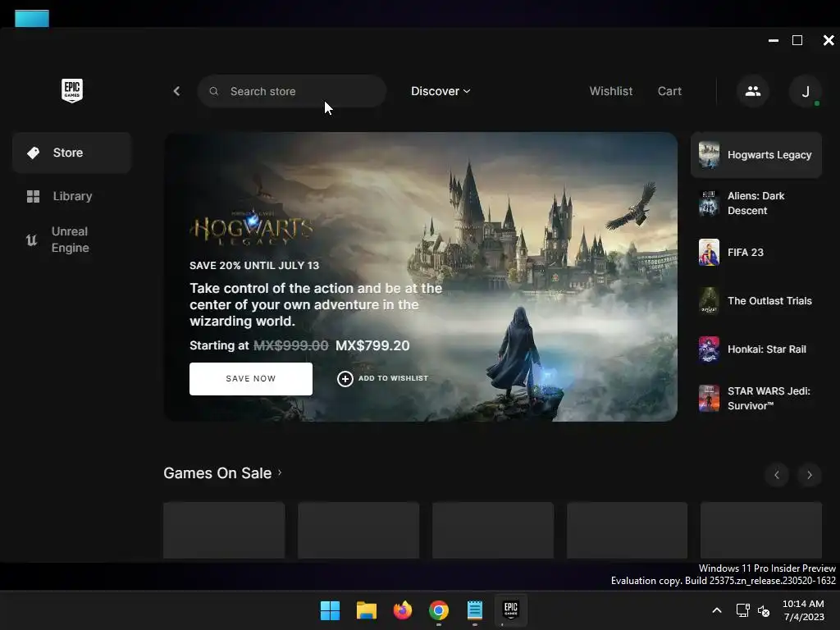Viewport: 840px width, 630px height.
Task: Click the struck-through MX$999.00 price
Action: point(291,345)
